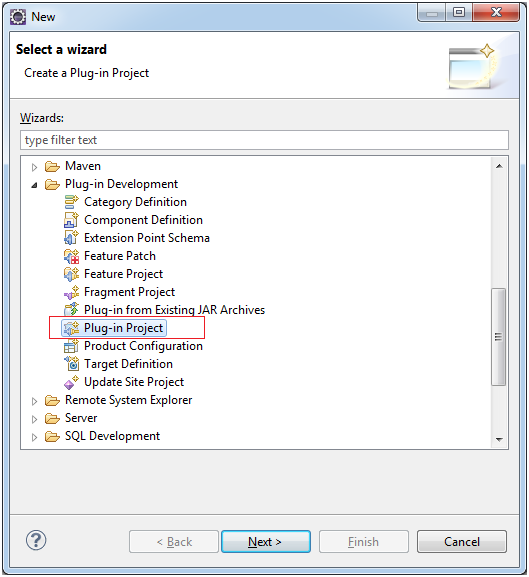
Task: Select Plug-in from Existing JAR Archives
Action: [174, 310]
